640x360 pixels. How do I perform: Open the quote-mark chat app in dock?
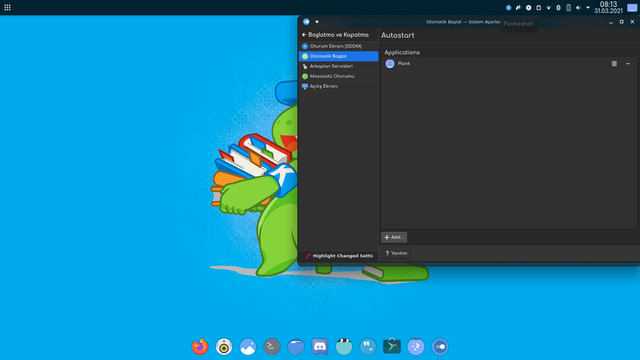click(368, 347)
